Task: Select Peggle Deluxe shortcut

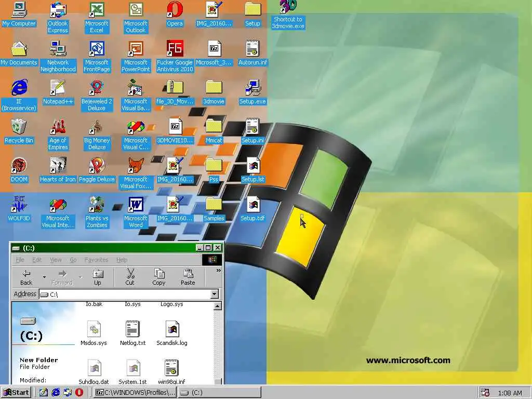Action: click(97, 170)
